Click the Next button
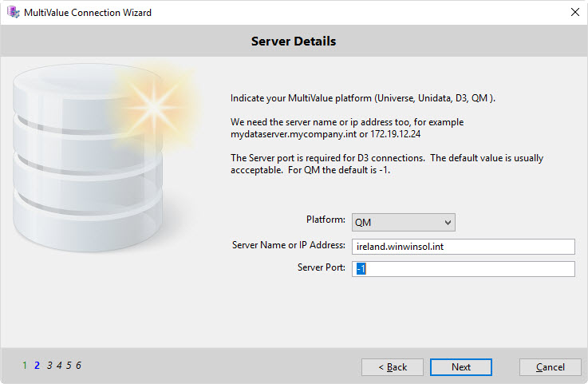588x384 pixels. pos(461,366)
